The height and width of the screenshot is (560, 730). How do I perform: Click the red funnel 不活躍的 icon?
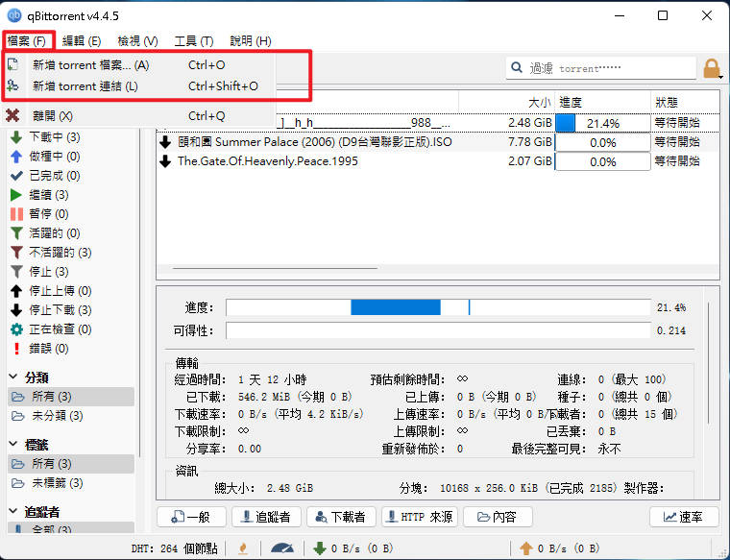16,253
